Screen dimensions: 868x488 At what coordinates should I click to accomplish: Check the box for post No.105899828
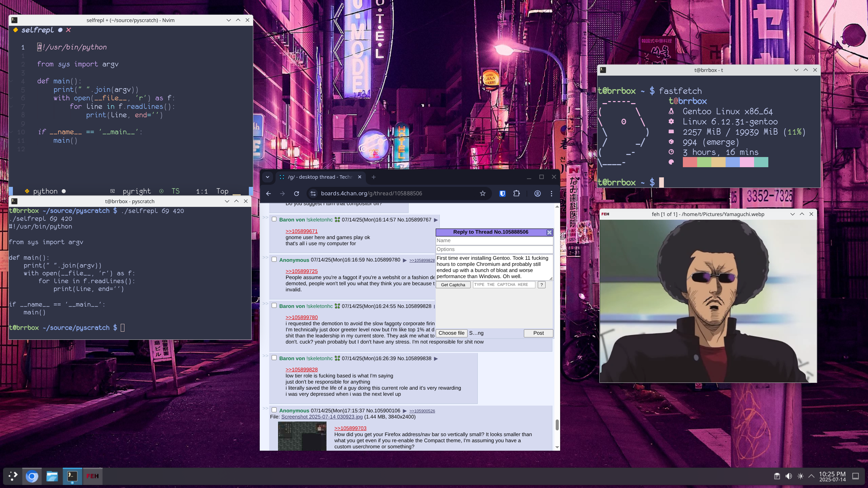coord(274,305)
